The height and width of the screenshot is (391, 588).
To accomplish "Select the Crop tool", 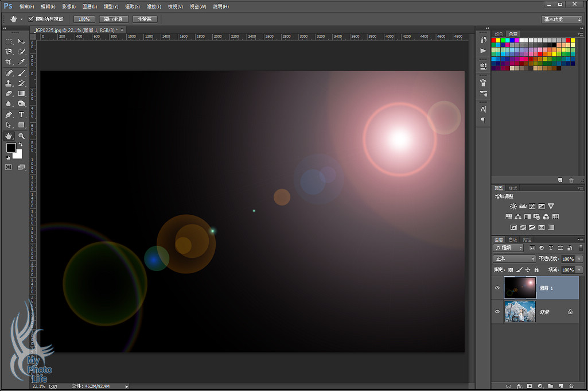I will click(9, 61).
